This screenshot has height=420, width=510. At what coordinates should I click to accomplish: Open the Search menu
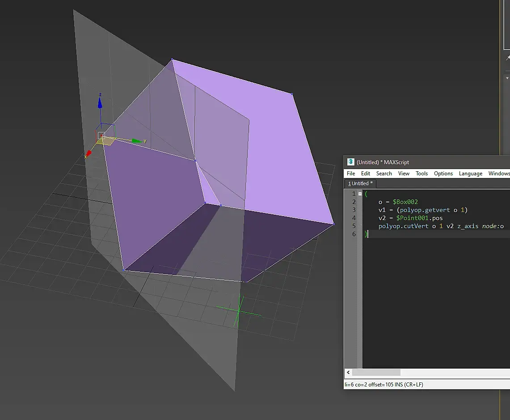click(384, 174)
